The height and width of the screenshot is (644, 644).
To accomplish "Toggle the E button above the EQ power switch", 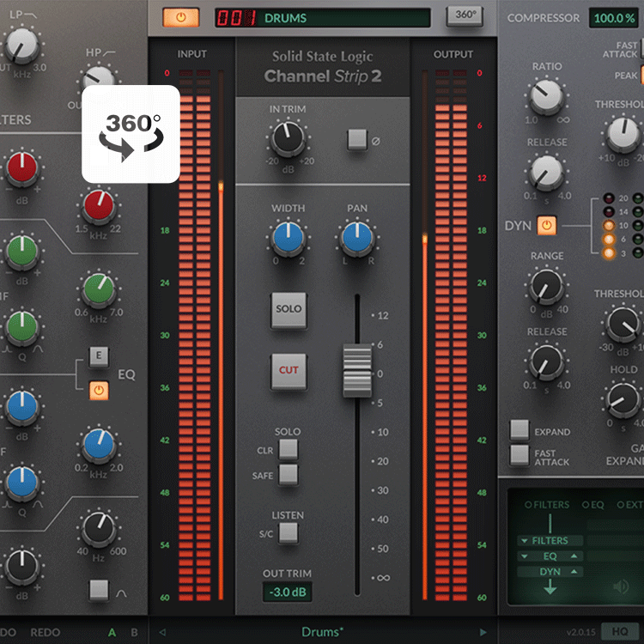I will coord(99,355).
